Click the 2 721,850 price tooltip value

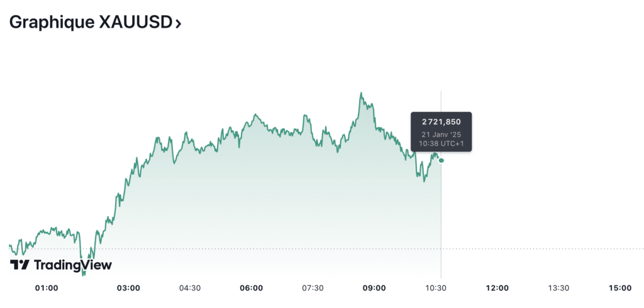(x=441, y=121)
